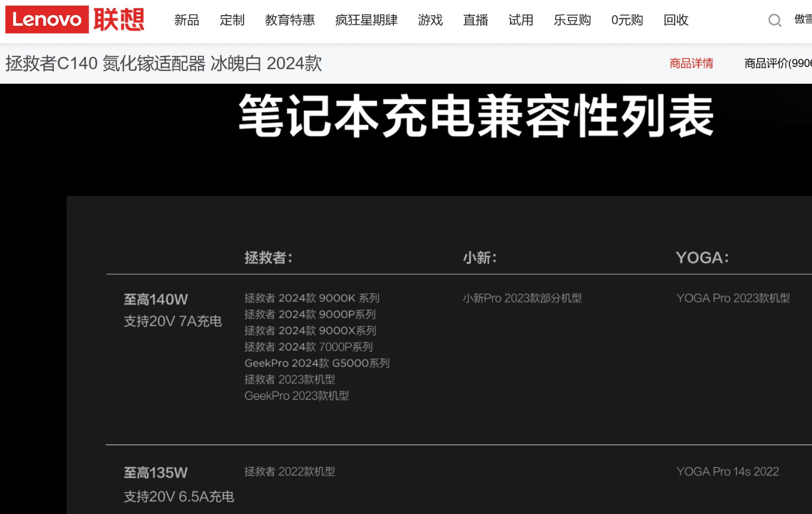This screenshot has height=514, width=812.
Task: Open the 游戏 navigation item
Action: click(430, 20)
